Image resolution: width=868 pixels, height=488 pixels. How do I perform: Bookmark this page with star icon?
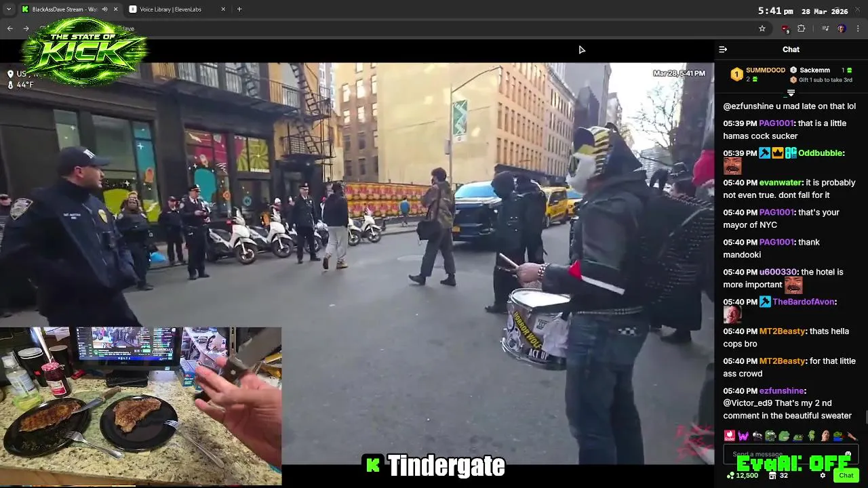pyautogui.click(x=762, y=28)
